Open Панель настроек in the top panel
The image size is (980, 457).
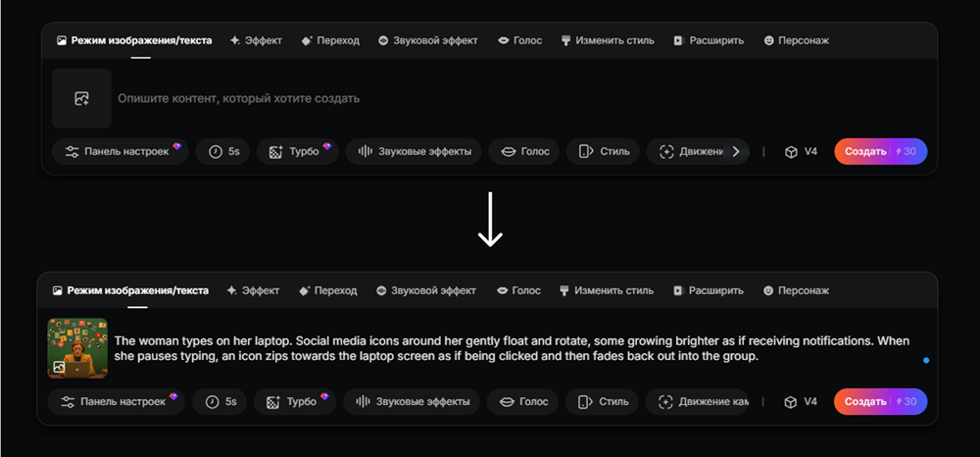coord(120,151)
